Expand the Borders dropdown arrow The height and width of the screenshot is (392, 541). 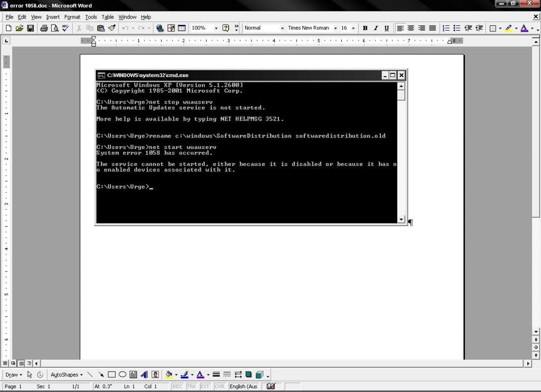500,29
